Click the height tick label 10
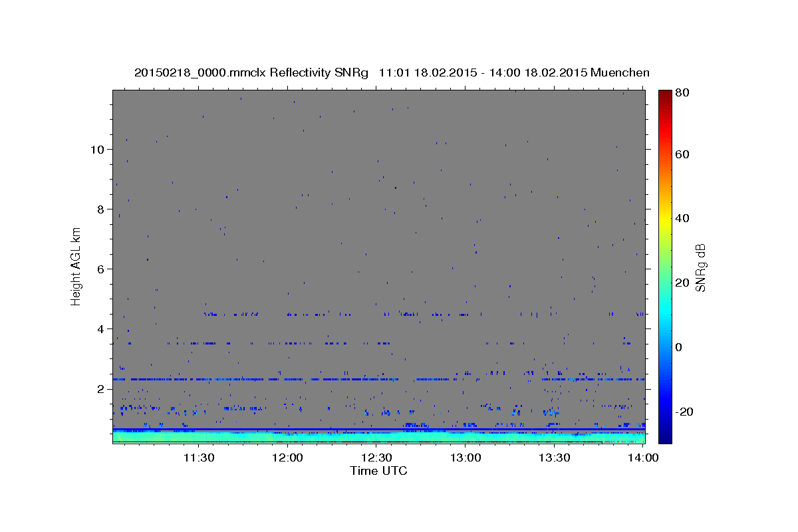This screenshot has height=532, width=798. click(x=97, y=149)
